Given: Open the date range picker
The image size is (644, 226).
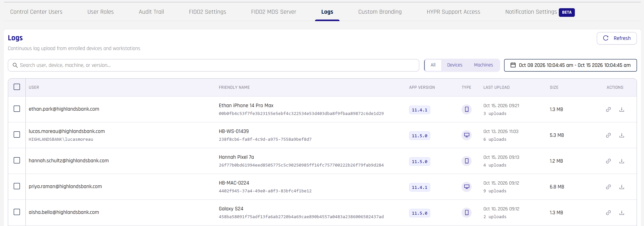Looking at the screenshot, I should (x=570, y=65).
